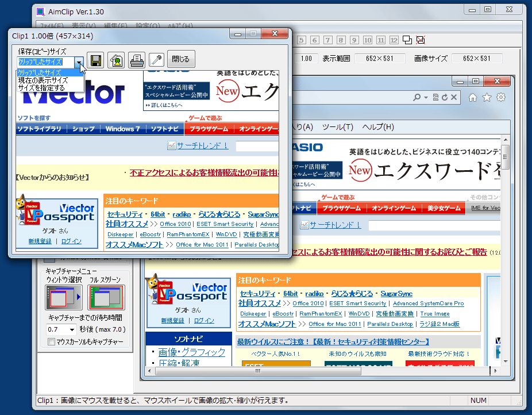532x415 pixels.
Task: Click the 1.00 zoom value field
Action: (x=306, y=59)
